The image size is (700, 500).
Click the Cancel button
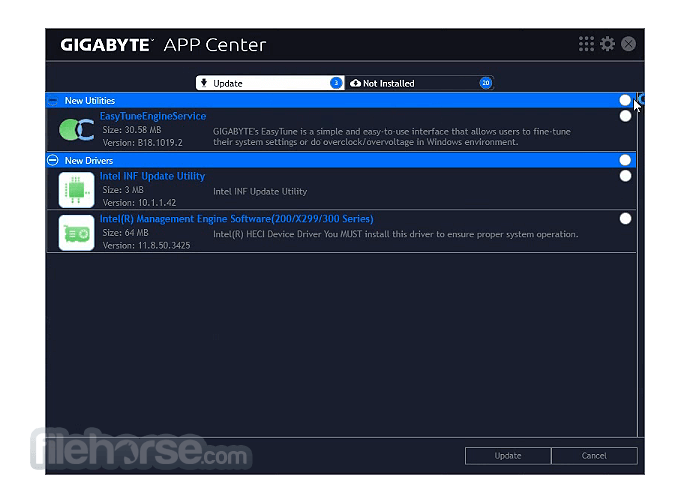tap(594, 456)
